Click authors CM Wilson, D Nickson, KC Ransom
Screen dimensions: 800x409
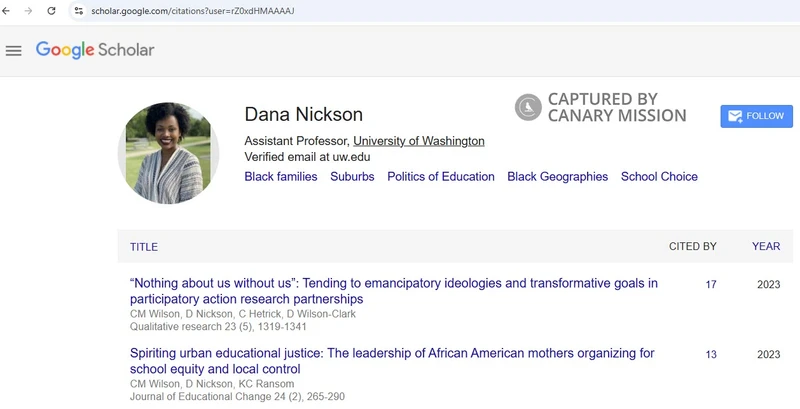pyautogui.click(x=212, y=384)
